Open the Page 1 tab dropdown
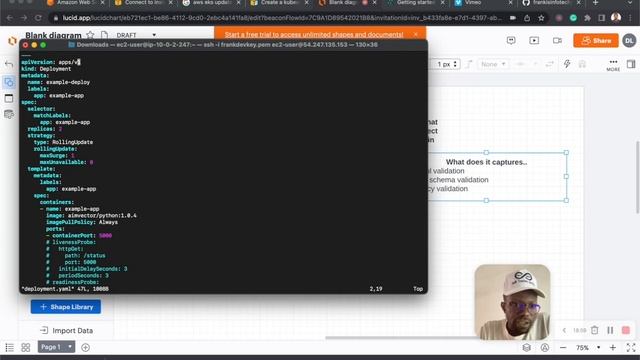 [57, 347]
